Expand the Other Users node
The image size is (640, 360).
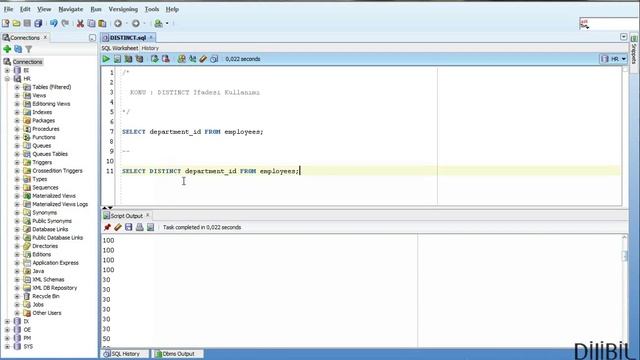pyautogui.click(x=17, y=313)
